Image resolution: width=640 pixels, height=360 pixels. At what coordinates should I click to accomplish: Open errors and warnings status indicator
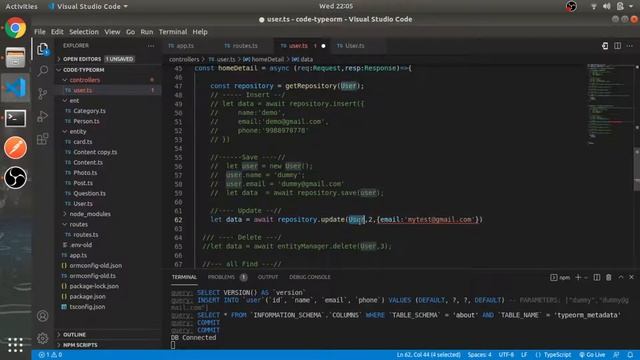click(x=50, y=355)
